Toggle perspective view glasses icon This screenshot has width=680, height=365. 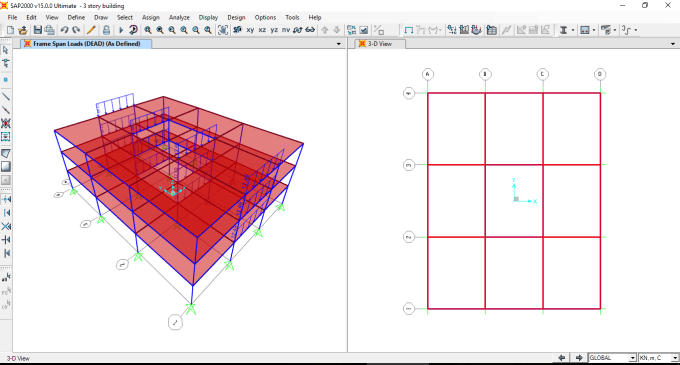pyautogui.click(x=310, y=30)
